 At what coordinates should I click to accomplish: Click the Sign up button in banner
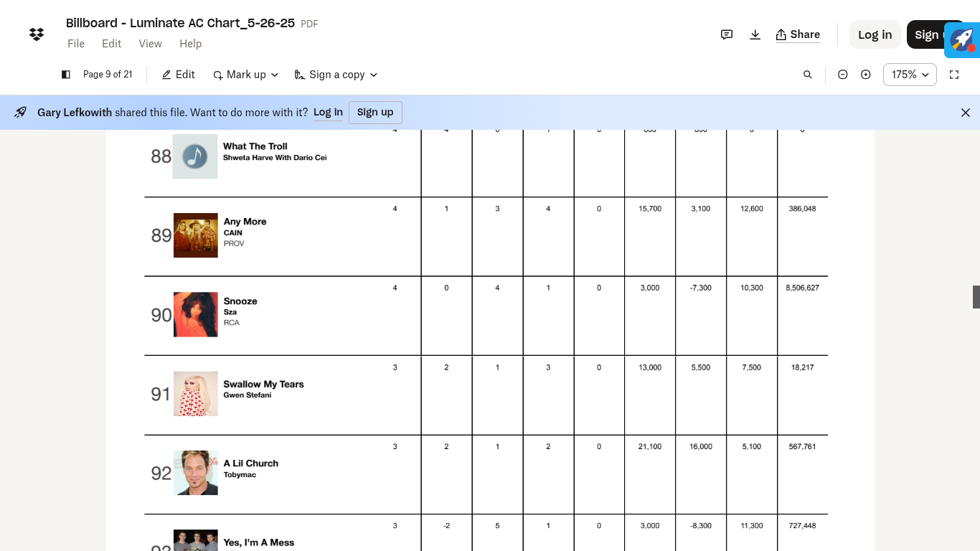375,113
